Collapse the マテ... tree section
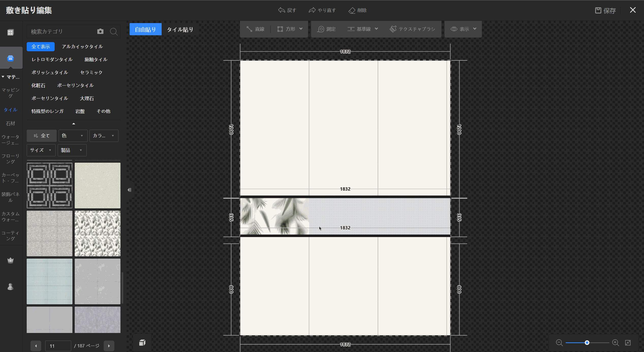Viewport: 644px width, 352px height. click(x=3, y=77)
